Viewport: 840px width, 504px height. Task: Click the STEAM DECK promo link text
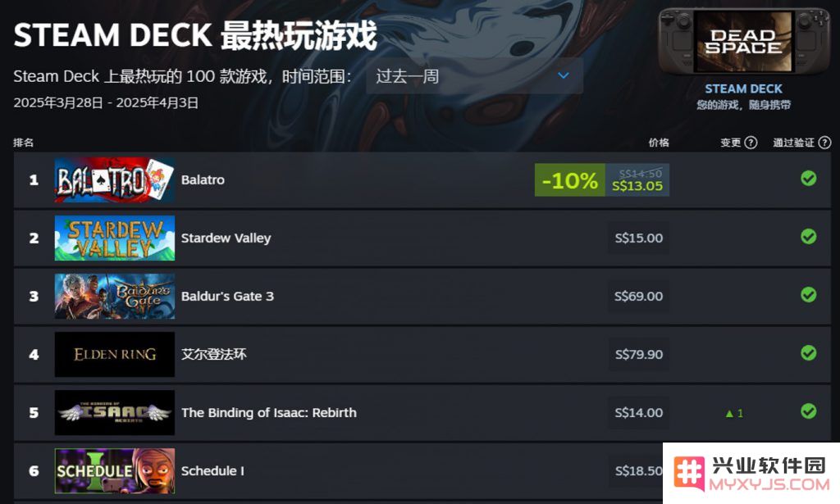pos(743,89)
